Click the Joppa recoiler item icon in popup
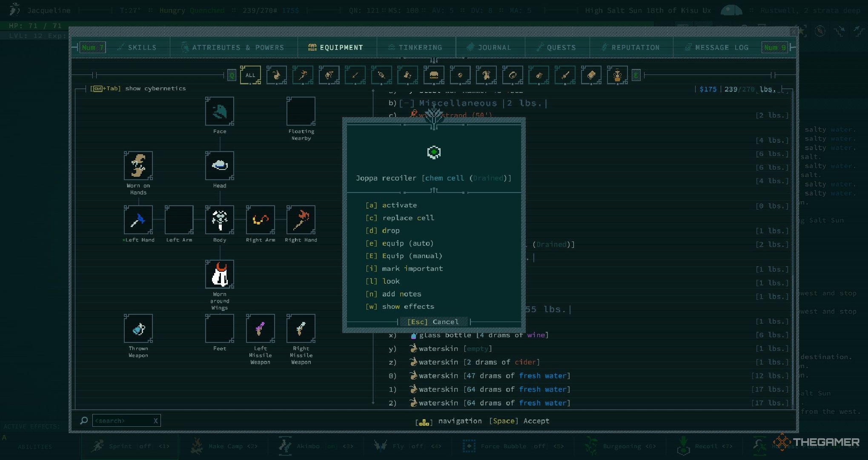This screenshot has width=868, height=460. click(x=434, y=152)
